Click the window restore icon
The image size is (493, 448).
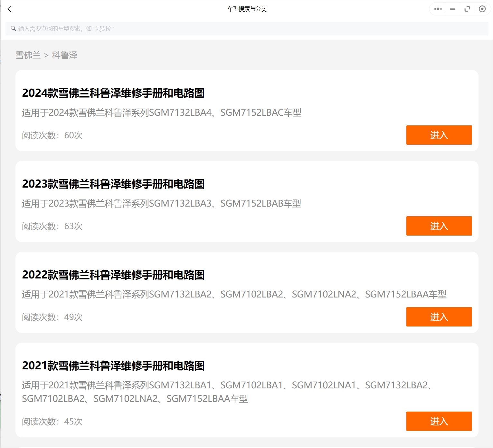(467, 9)
